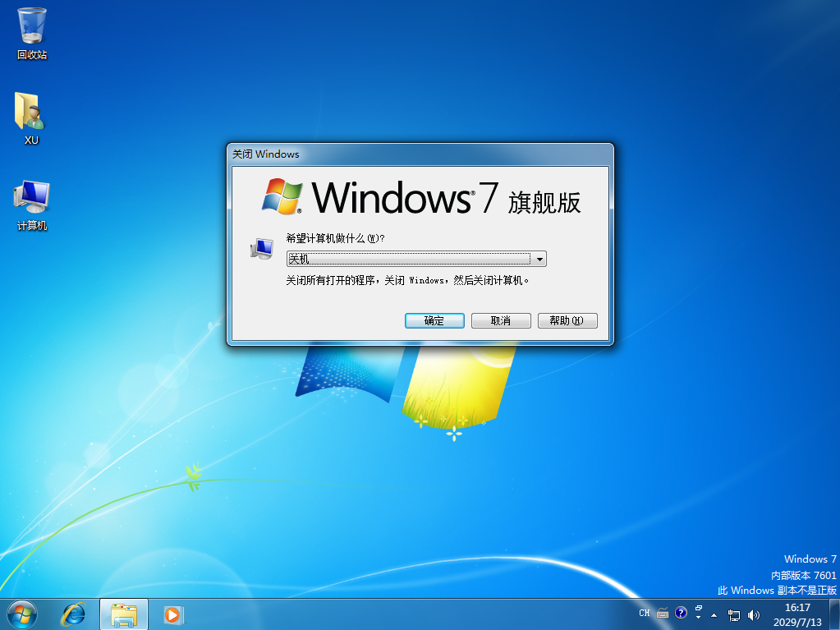The height and width of the screenshot is (630, 840).
Task: Click the network connection tray icon
Action: [x=734, y=614]
